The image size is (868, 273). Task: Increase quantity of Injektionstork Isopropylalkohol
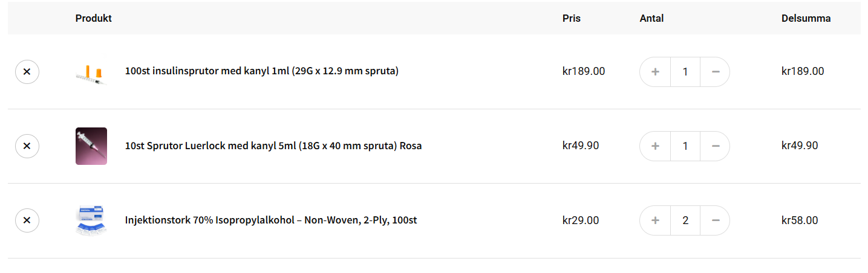coord(655,220)
